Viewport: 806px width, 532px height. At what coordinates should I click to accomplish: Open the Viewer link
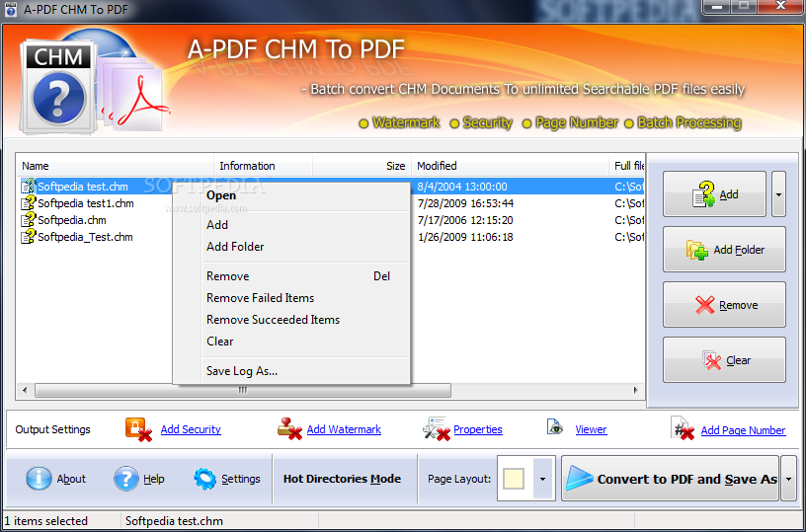(x=591, y=429)
